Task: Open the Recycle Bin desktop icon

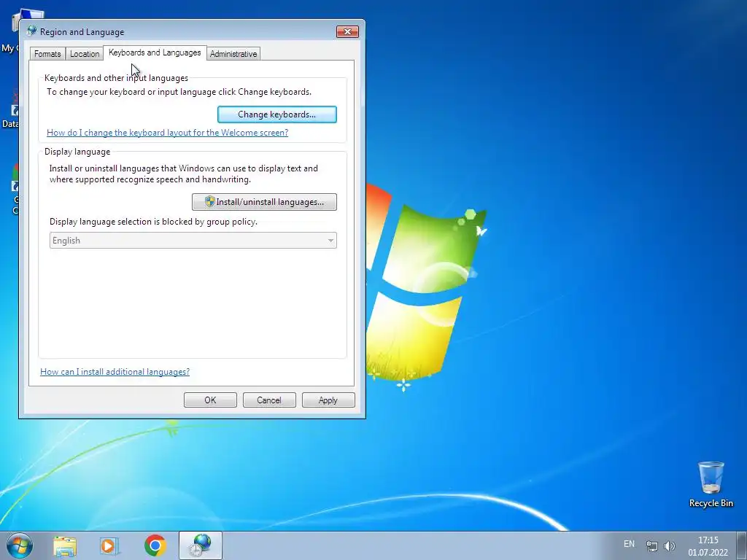Action: 711,484
